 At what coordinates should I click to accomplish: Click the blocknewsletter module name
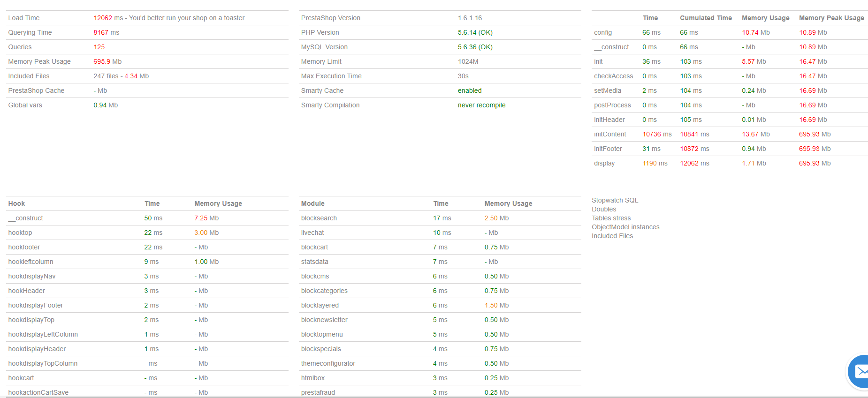tap(324, 320)
